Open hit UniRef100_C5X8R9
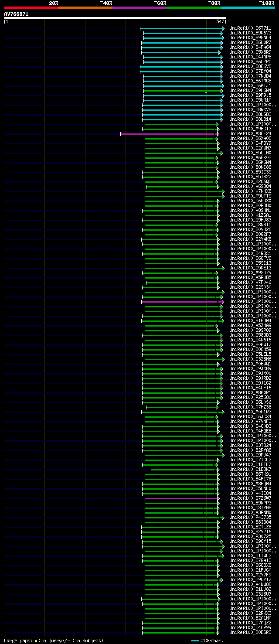 pos(250,52)
